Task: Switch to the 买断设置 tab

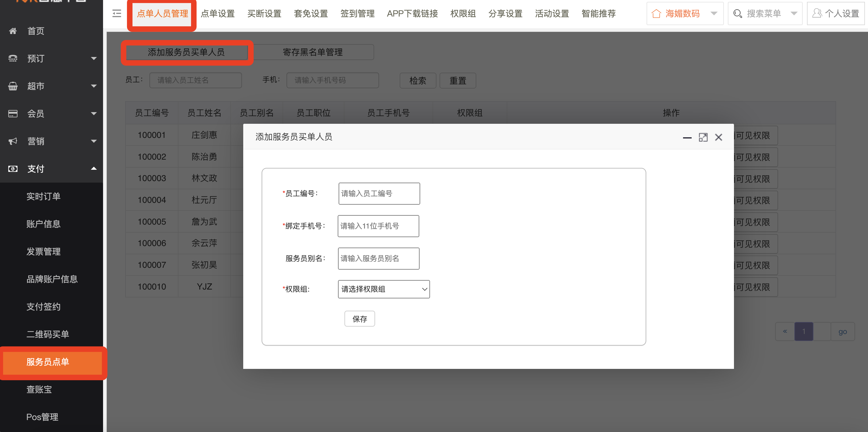Action: pyautogui.click(x=264, y=13)
